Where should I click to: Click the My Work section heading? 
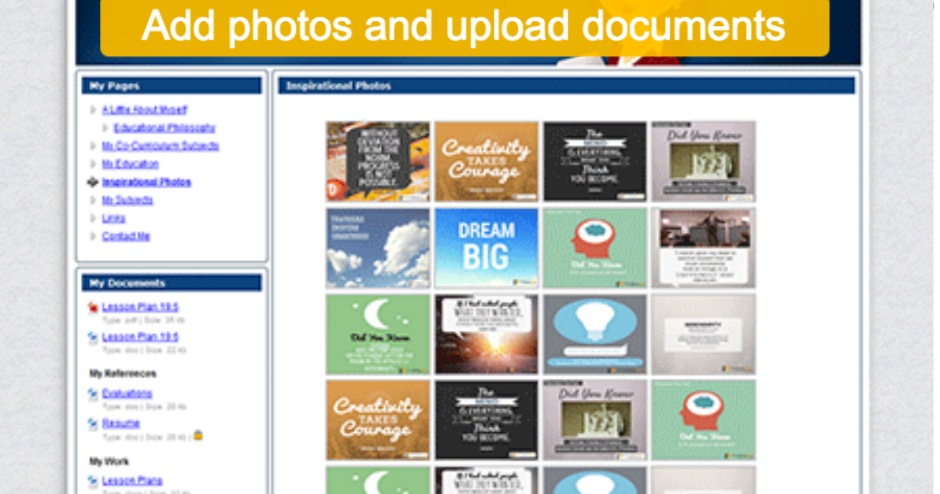[109, 462]
